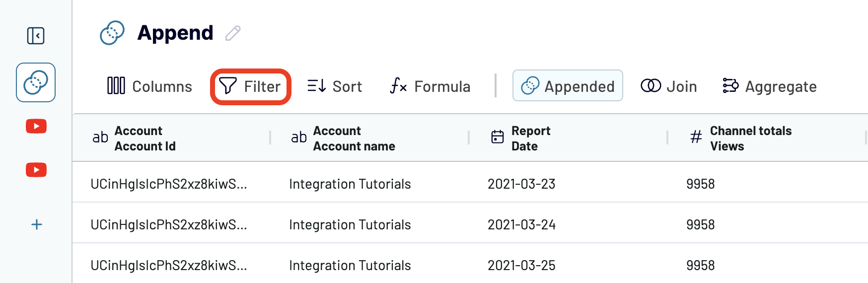
Task: Collapse the left sidebar panel
Action: [x=36, y=36]
